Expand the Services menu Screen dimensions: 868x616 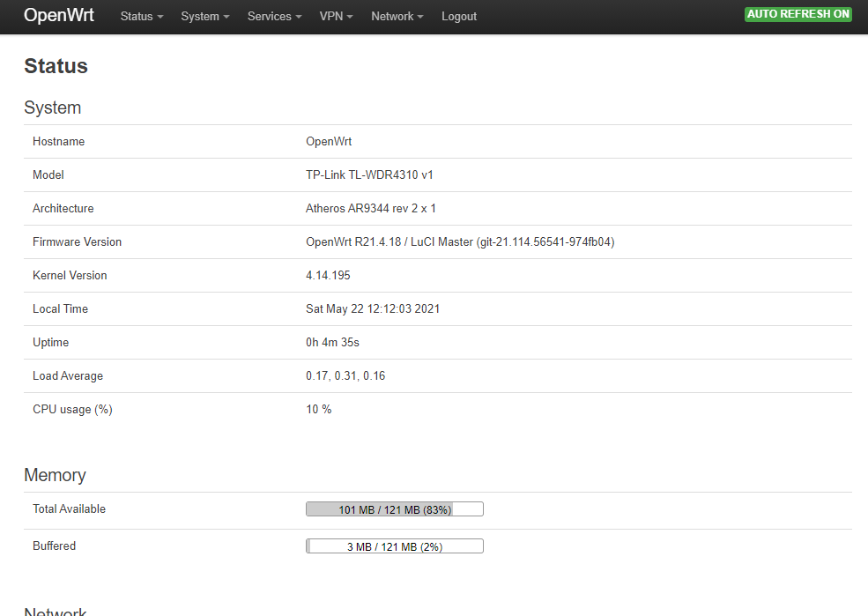275,17
